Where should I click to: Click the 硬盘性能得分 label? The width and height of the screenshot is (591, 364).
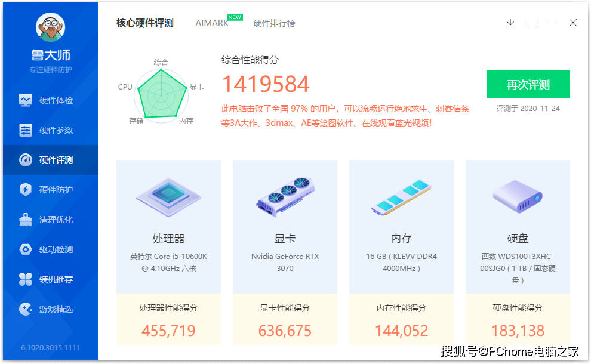tap(518, 308)
